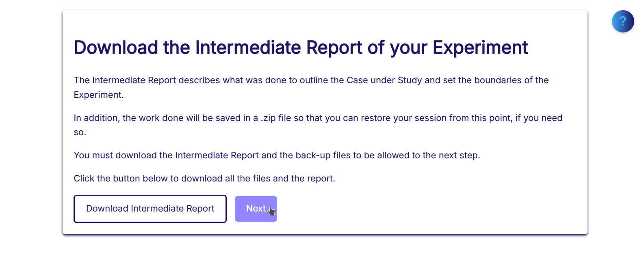Select the help icon in the top right corner
This screenshot has width=644, height=272.
(622, 21)
